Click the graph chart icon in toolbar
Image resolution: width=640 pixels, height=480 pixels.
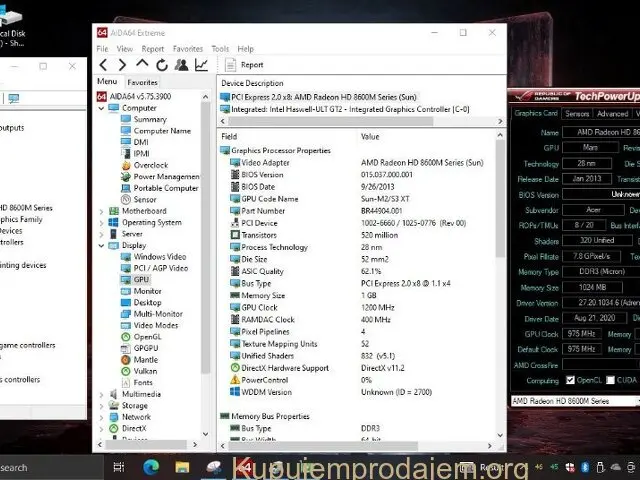(x=201, y=65)
